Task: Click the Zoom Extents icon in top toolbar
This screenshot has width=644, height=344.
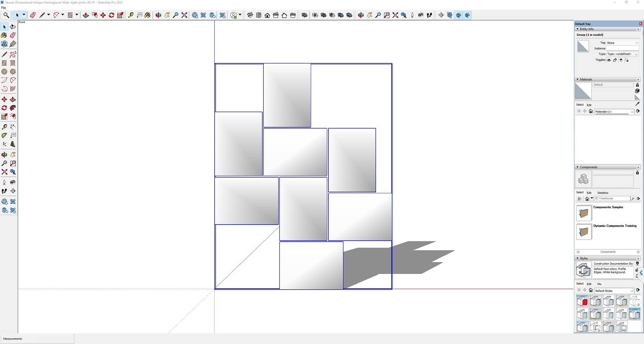Action: click(x=184, y=15)
